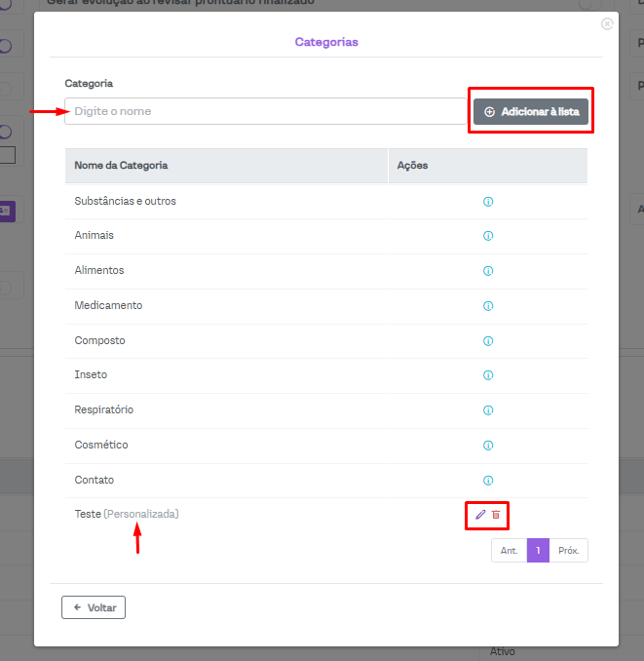The height and width of the screenshot is (661, 644).
Task: View info icon for Respiratório
Action: pyautogui.click(x=488, y=410)
